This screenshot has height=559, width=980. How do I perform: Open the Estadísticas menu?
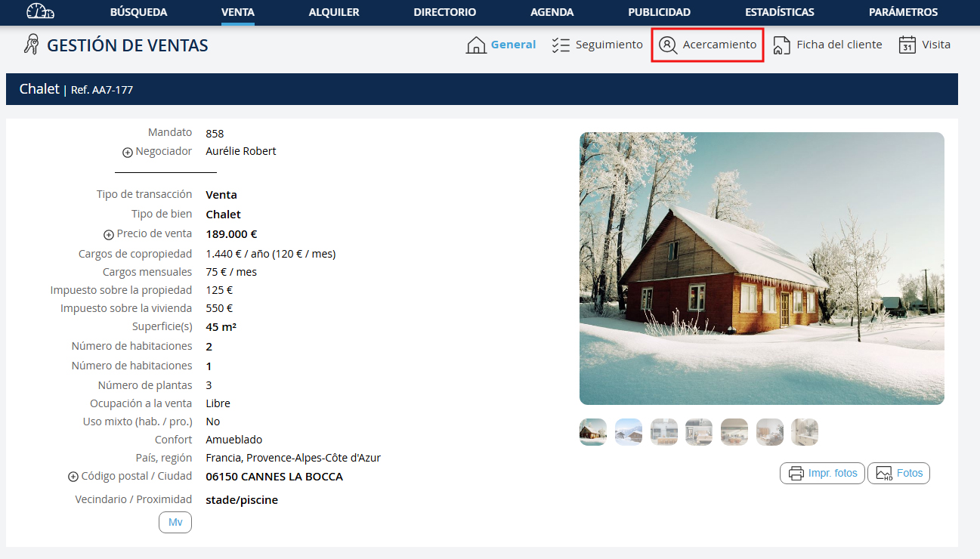779,12
